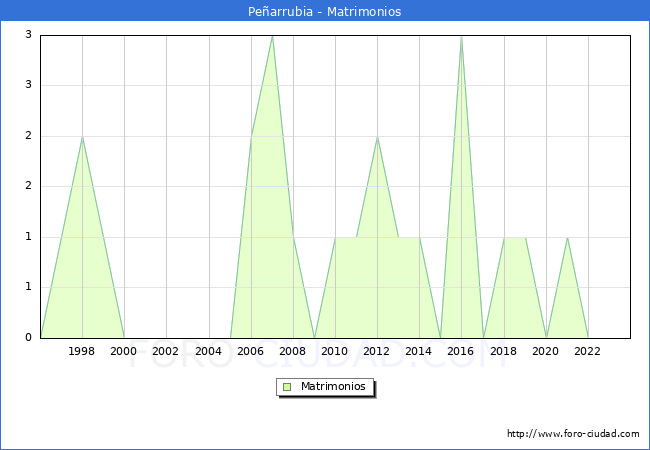Click the 2000 x-axis label
Screen dimensions: 650x450
[x=123, y=351]
